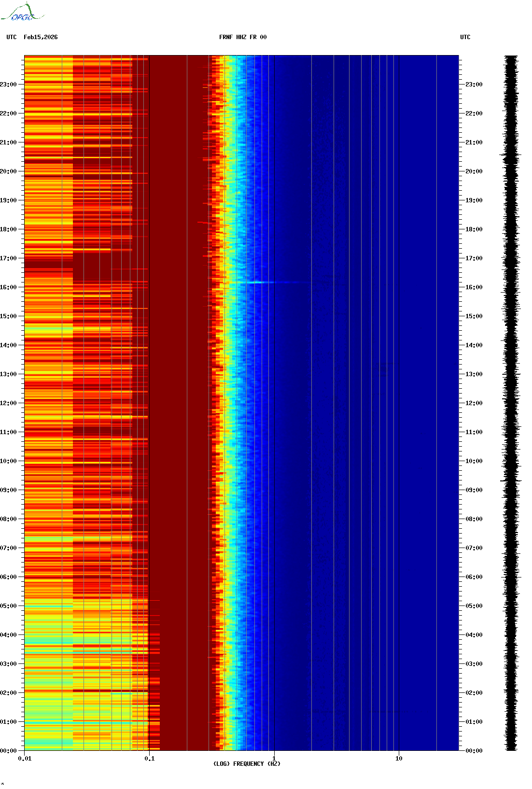The width and height of the screenshot is (532, 789).
Task: Click the 16:00 label on left axis
Action: point(8,287)
